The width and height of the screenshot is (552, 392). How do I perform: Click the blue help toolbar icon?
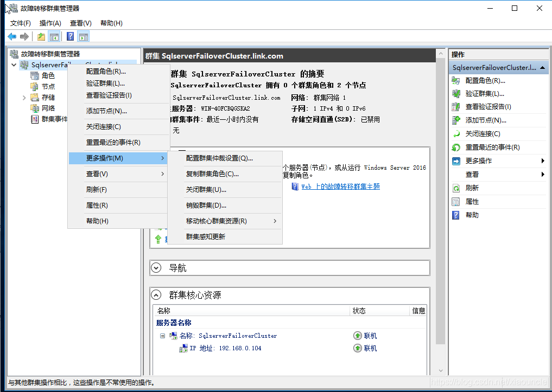[x=70, y=37]
